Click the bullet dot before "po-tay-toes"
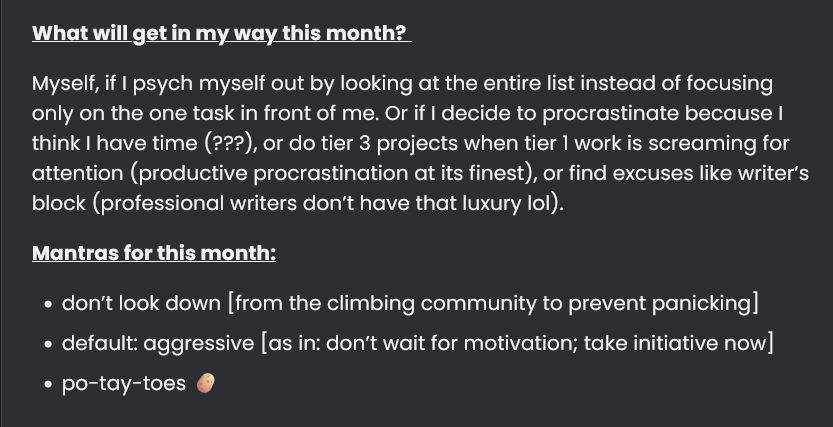Screen dimensions: 833x427 pyautogui.click(x=49, y=385)
